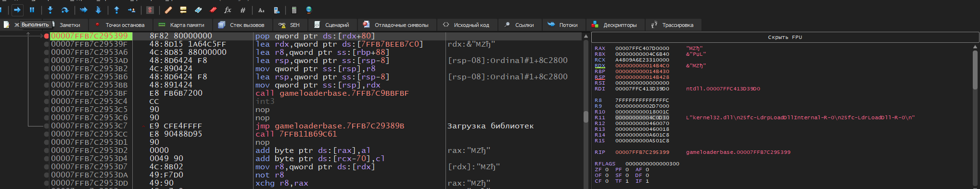
Task: Click the Step Into icon
Action: tap(50, 10)
